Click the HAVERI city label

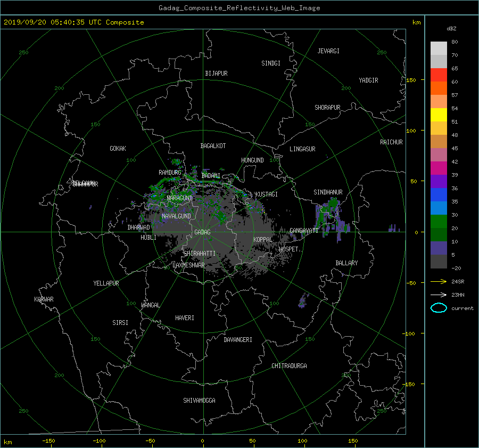pyautogui.click(x=185, y=318)
